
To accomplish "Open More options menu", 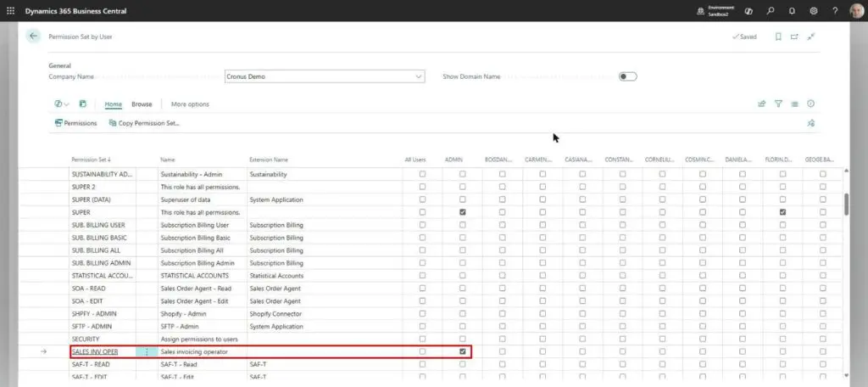I will pyautogui.click(x=190, y=104).
